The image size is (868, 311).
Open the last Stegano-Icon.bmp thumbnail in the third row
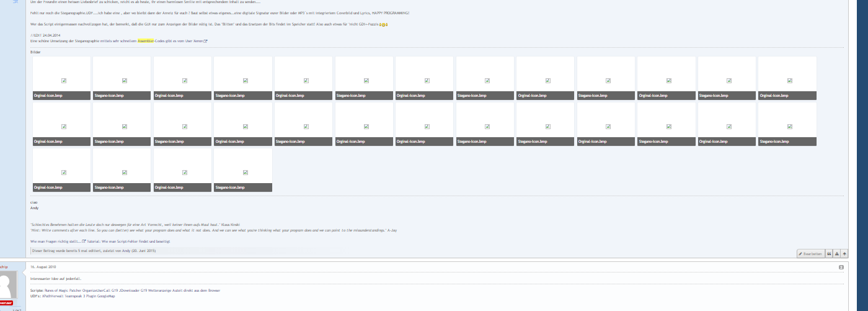tap(243, 169)
